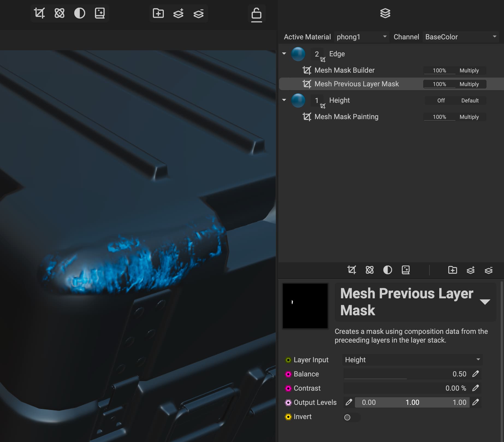This screenshot has width=504, height=442.
Task: Click the Output Levels keyframe dot
Action: click(288, 402)
